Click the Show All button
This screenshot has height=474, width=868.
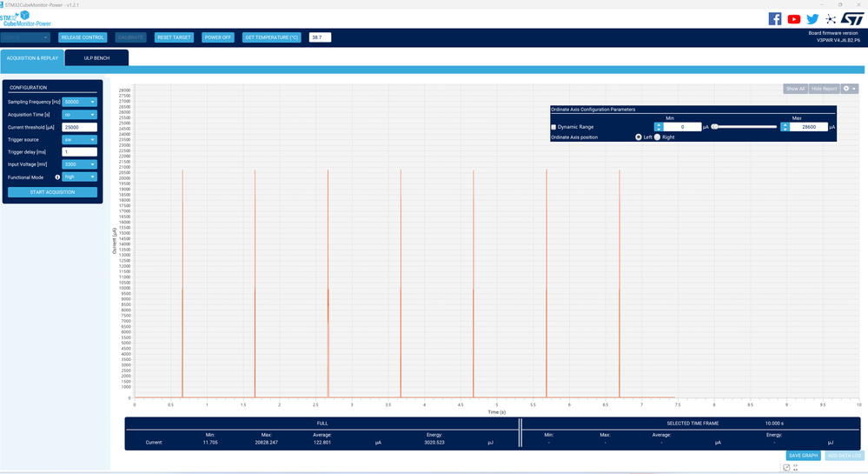click(x=796, y=89)
